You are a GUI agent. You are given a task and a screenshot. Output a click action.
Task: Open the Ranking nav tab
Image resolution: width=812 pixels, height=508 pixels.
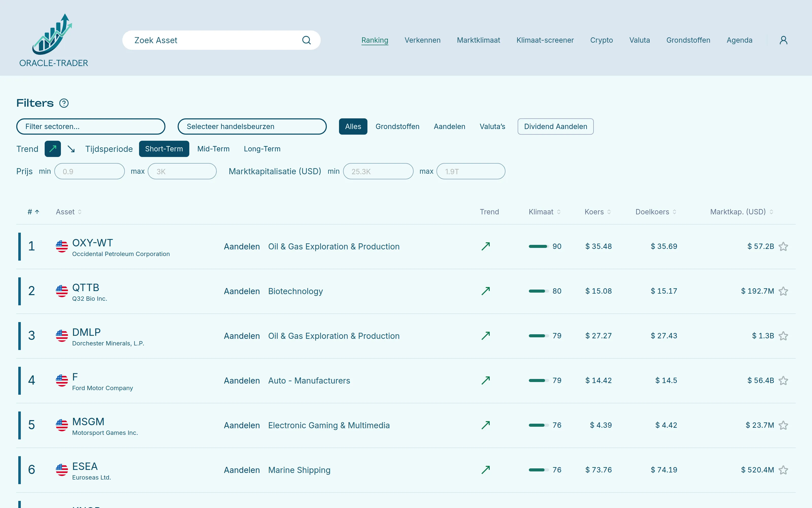click(375, 40)
